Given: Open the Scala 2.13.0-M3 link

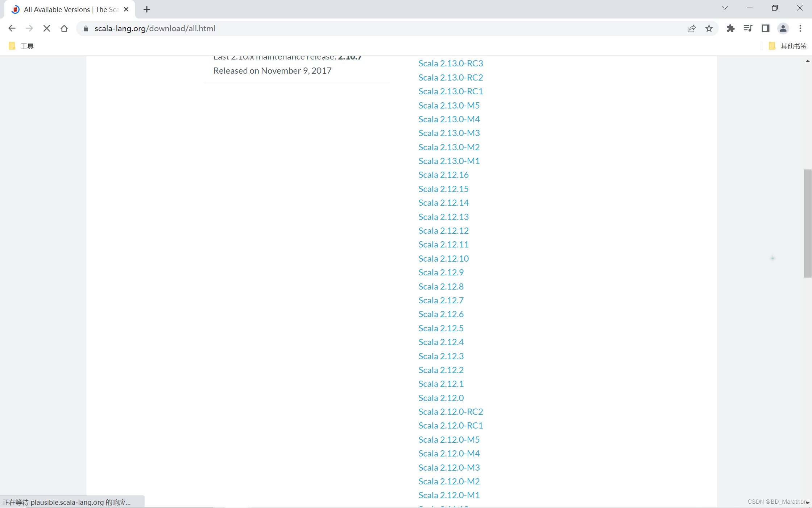Looking at the screenshot, I should (x=449, y=133).
